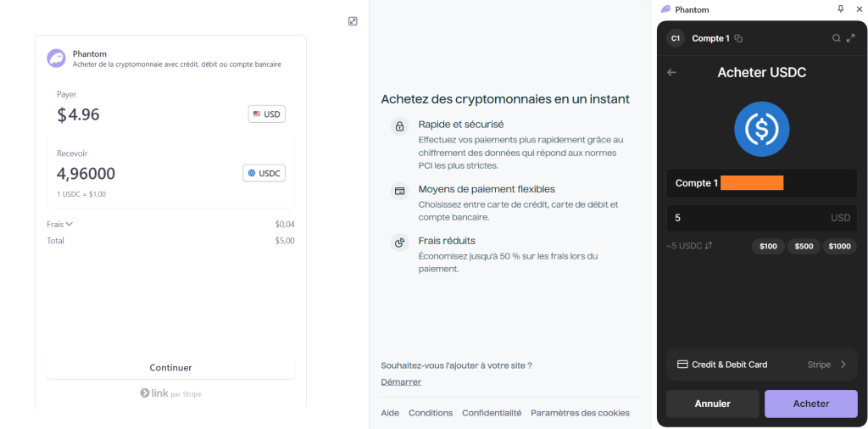
Task: Click the pie icon beside Frais réduits
Action: 399,242
